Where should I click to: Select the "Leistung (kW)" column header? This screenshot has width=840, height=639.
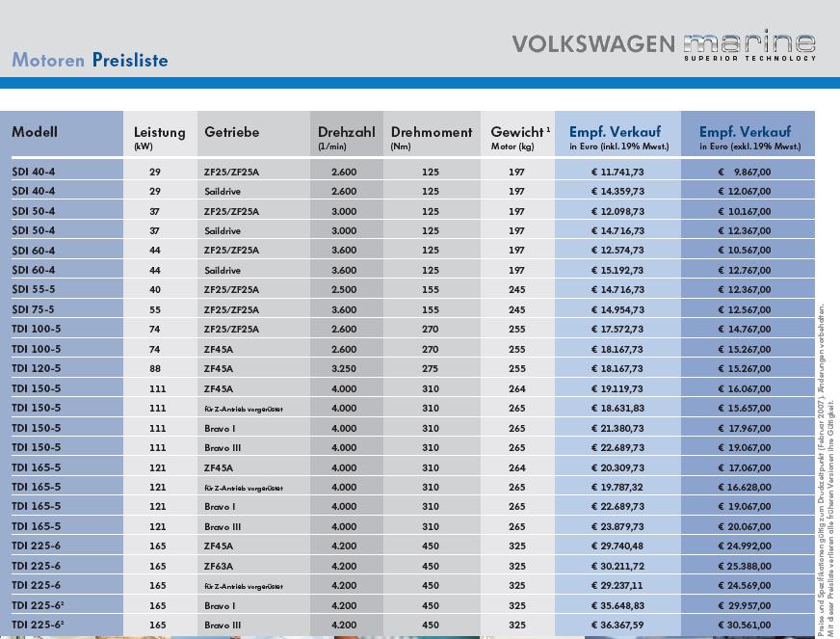(x=160, y=137)
